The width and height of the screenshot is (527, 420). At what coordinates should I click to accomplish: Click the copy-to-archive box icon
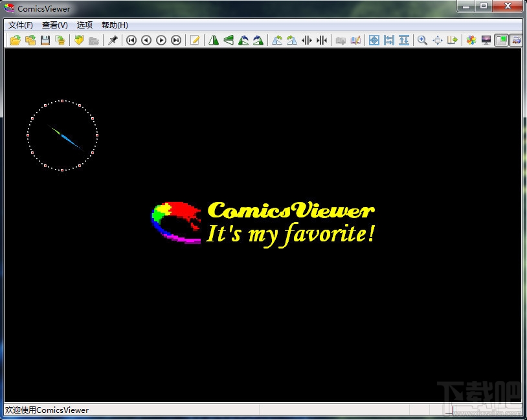pyautogui.click(x=60, y=40)
